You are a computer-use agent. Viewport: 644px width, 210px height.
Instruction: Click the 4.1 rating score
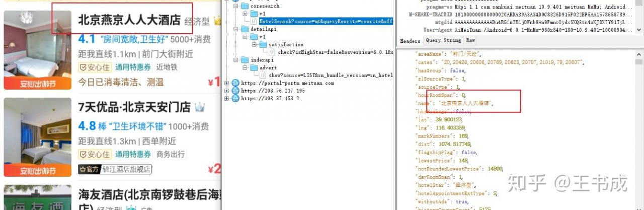[87, 39]
